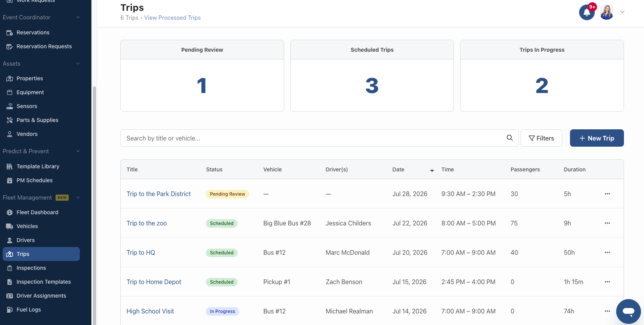
Task: Click the Driver Assignments sidebar icon
Action: (x=10, y=296)
